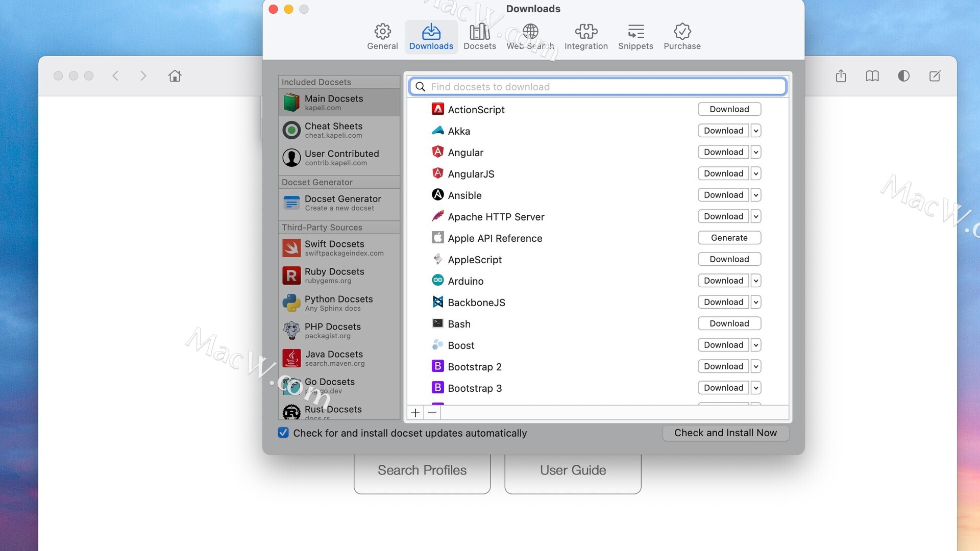Select User Contributed source
The height and width of the screenshot is (551, 980).
point(339,158)
